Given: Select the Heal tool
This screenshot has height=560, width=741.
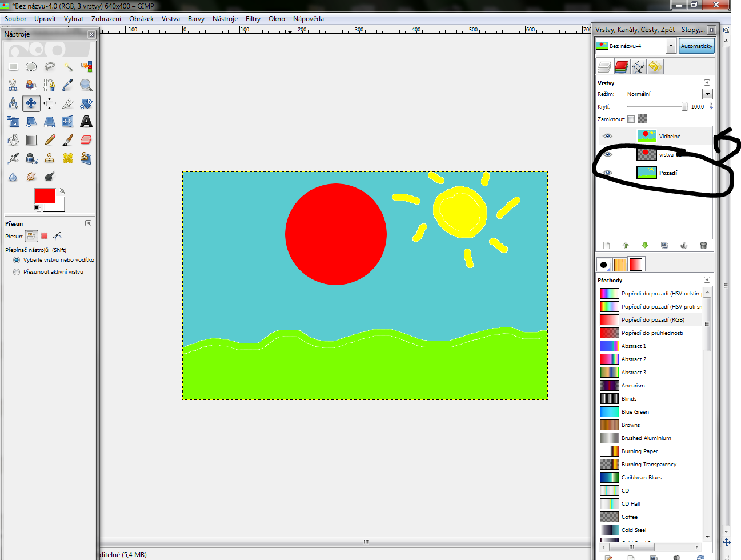Looking at the screenshot, I should [68, 158].
